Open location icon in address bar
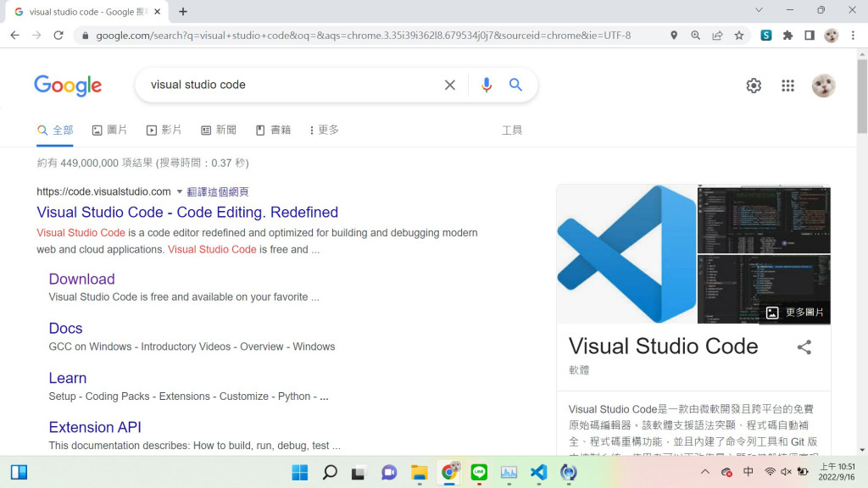Image resolution: width=868 pixels, height=488 pixels. click(674, 36)
